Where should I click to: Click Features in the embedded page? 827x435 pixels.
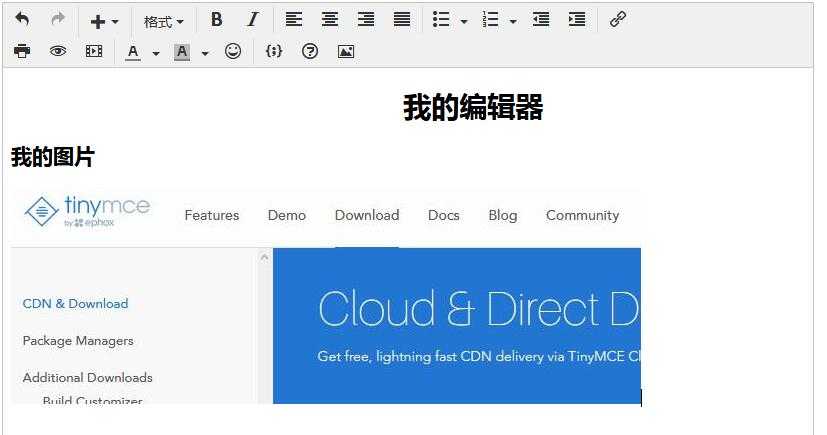[211, 215]
